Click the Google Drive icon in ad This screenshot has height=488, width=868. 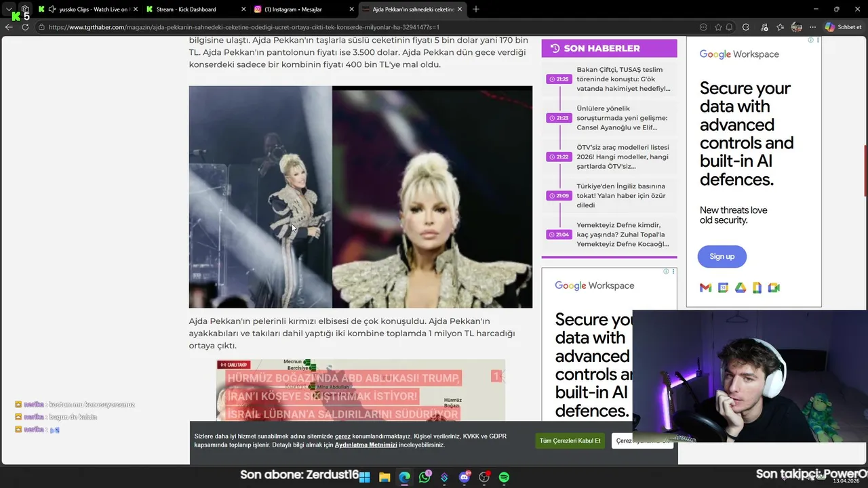(x=740, y=288)
